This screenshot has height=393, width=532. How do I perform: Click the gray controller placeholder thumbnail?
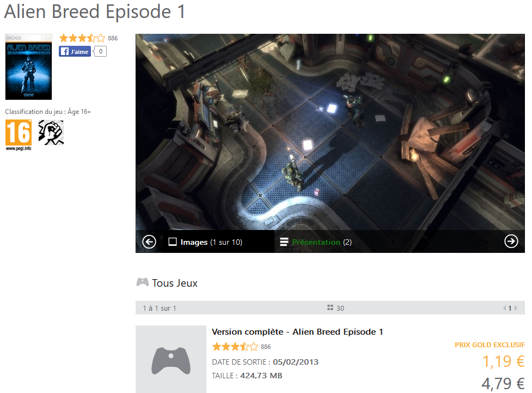pos(171,359)
